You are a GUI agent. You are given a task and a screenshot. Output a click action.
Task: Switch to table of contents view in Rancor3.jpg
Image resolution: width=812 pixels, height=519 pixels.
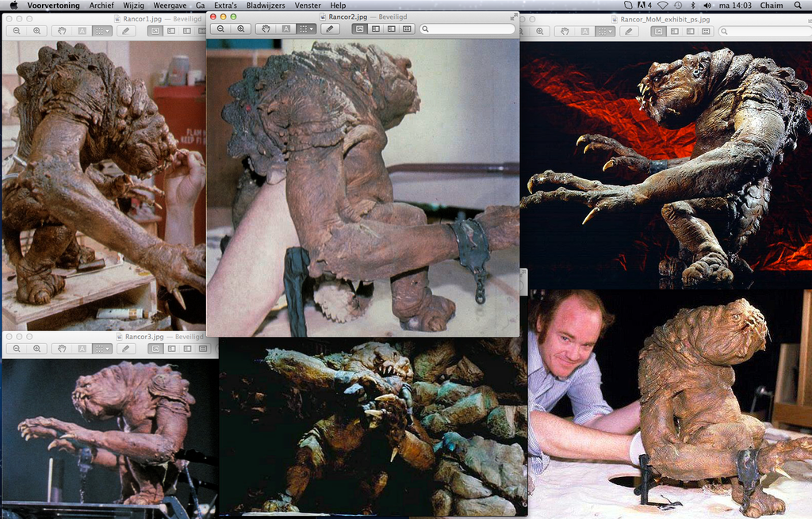pos(187,349)
